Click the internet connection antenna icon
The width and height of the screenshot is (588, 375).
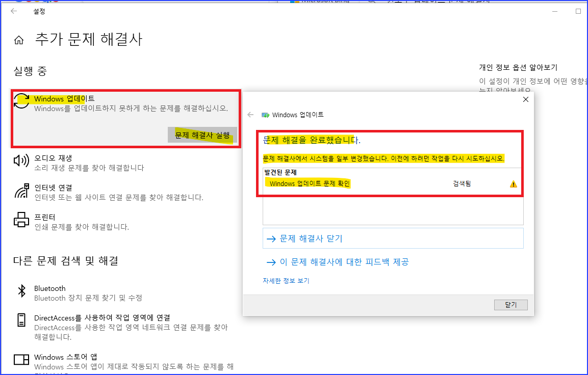22,191
